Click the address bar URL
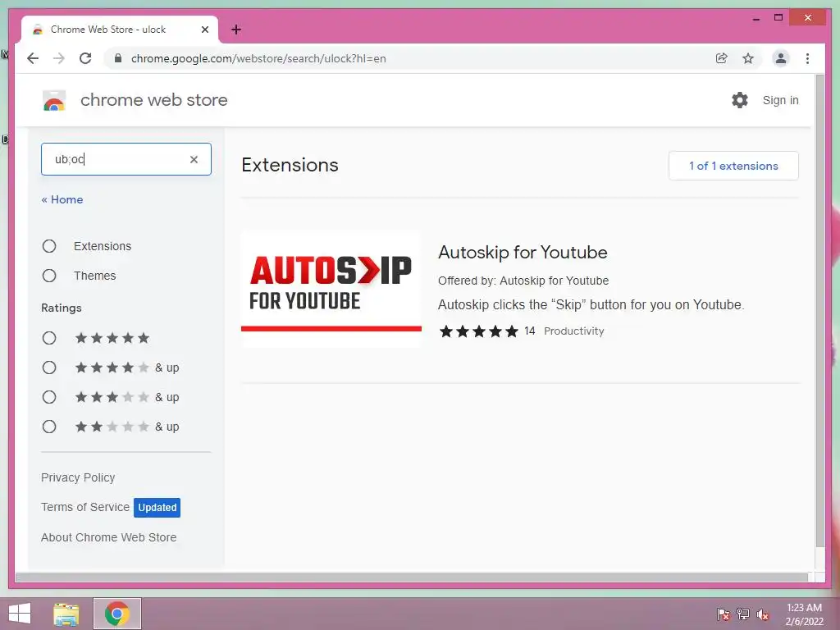Viewport: 840px width, 630px height. coord(258,58)
